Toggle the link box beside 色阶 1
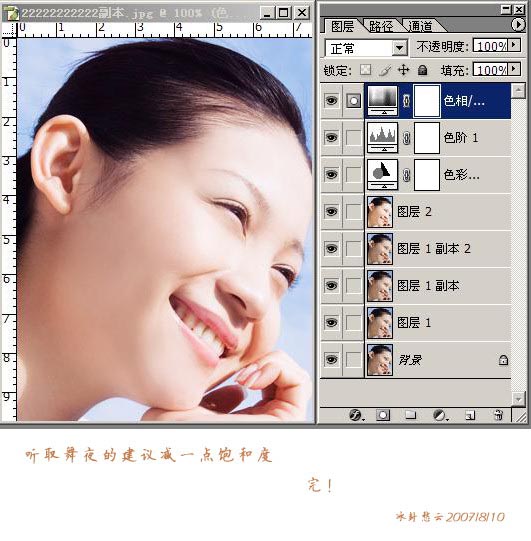This screenshot has width=531, height=541. [x=354, y=138]
